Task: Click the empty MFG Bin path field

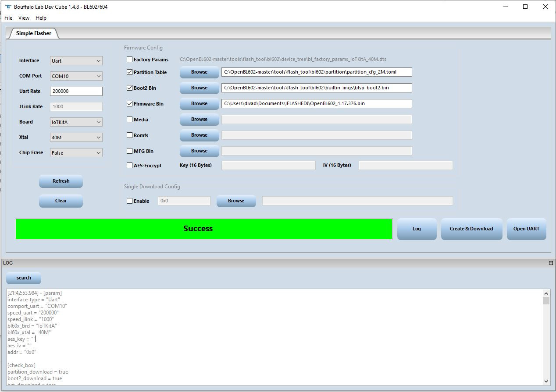Action: tap(317, 151)
